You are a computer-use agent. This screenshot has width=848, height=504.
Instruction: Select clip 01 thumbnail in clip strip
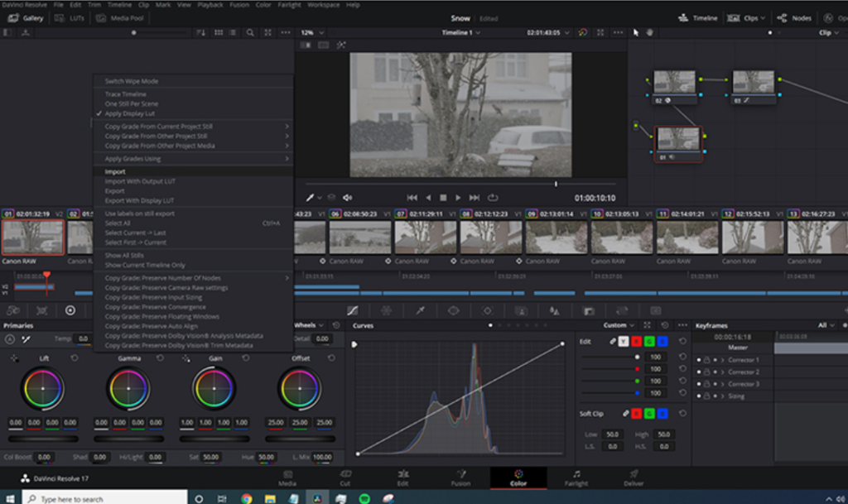(32, 237)
